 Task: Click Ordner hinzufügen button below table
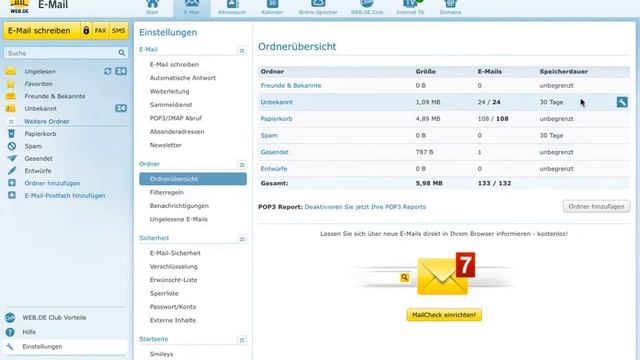coord(596,207)
